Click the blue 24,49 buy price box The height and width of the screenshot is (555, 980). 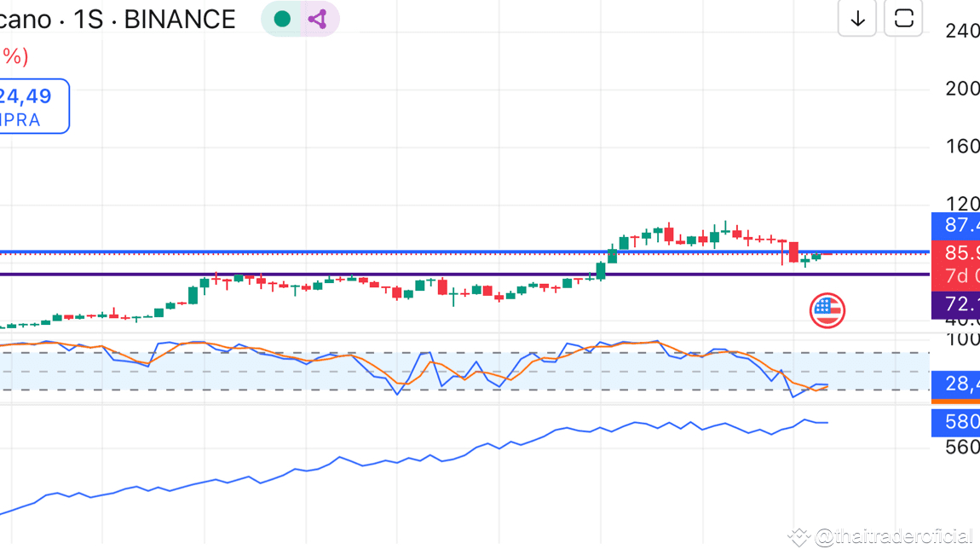[34, 107]
